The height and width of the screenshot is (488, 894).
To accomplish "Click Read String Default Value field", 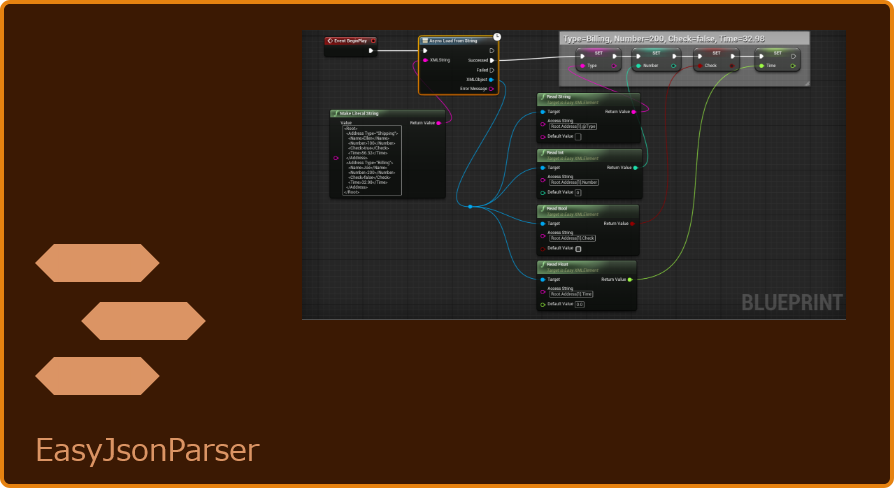I will point(578,137).
